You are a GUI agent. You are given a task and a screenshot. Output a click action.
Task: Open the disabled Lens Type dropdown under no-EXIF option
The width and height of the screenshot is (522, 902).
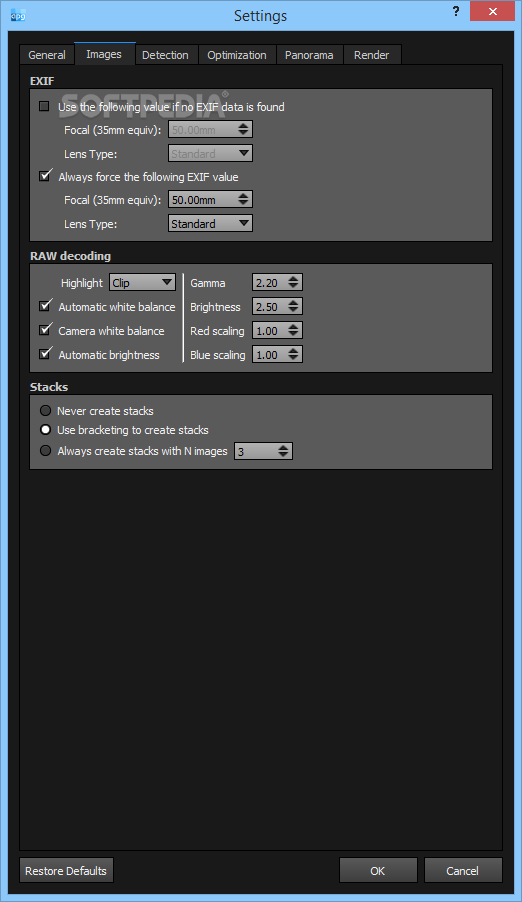pyautogui.click(x=211, y=154)
